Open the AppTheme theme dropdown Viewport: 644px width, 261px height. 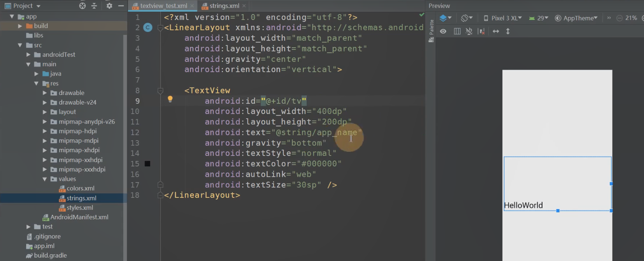(577, 18)
